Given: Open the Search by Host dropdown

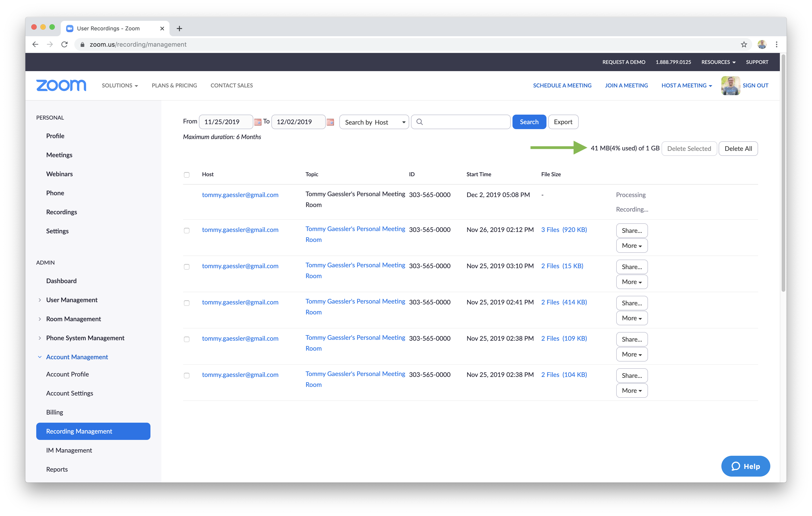Looking at the screenshot, I should point(374,122).
